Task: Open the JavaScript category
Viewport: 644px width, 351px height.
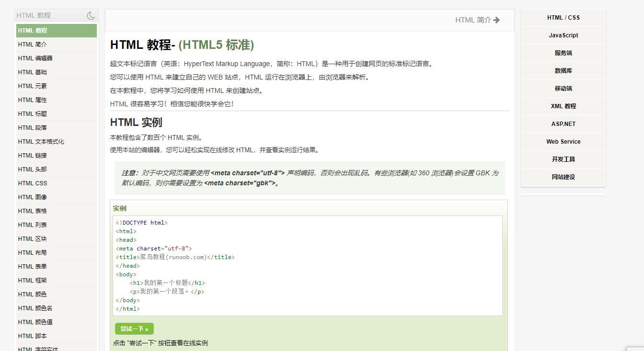Action: [x=563, y=35]
